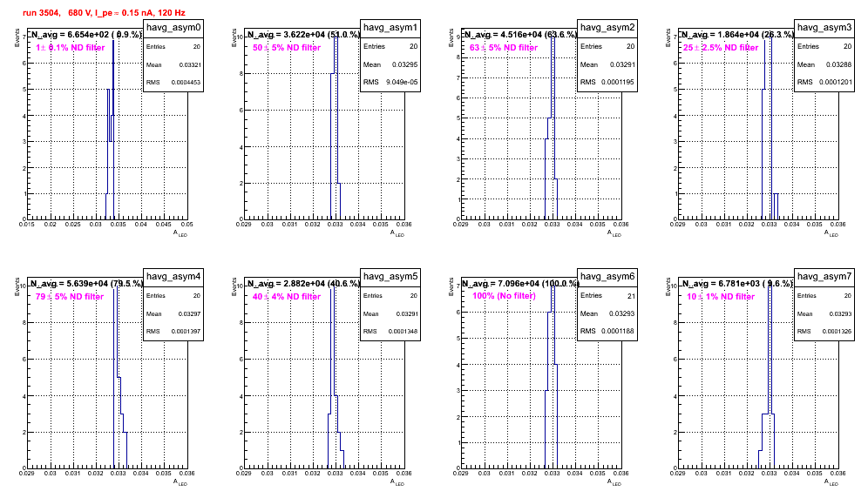Select the havg_asym4 histogram title
Viewport: 868px width, 498px height.
[173, 277]
